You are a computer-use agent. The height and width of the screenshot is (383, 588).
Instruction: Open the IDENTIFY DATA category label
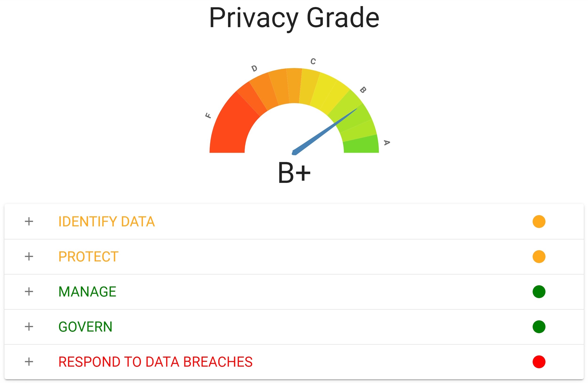click(107, 221)
